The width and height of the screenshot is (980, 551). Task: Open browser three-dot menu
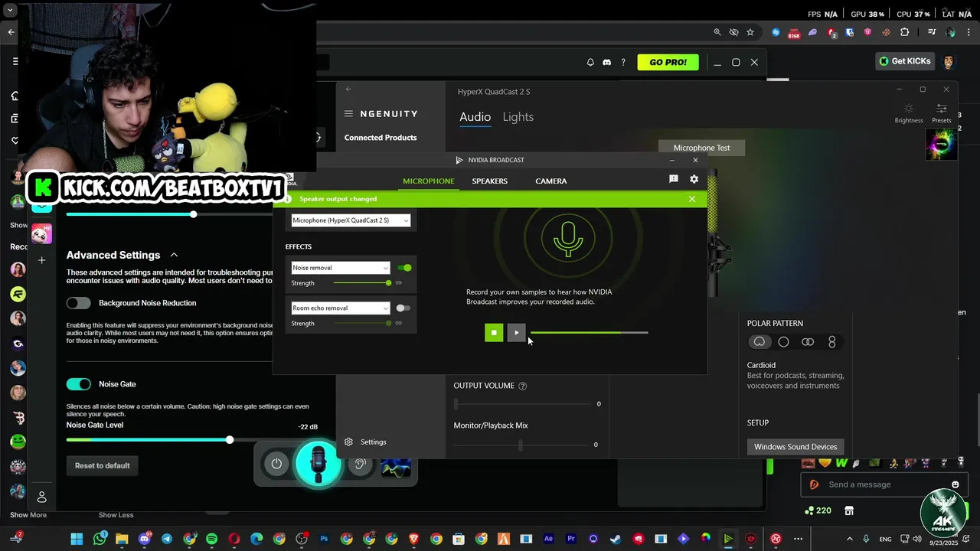coord(968,32)
